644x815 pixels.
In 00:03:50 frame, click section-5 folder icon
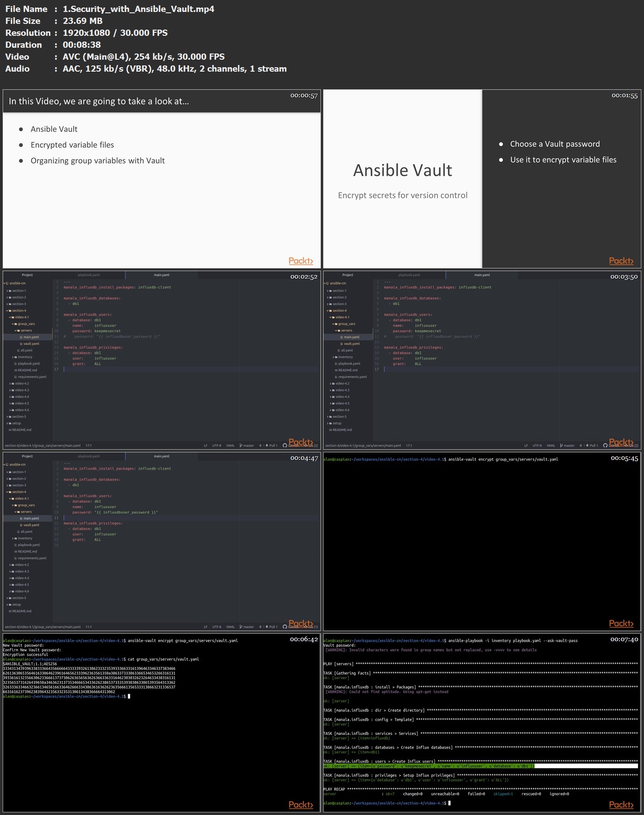click(x=331, y=417)
